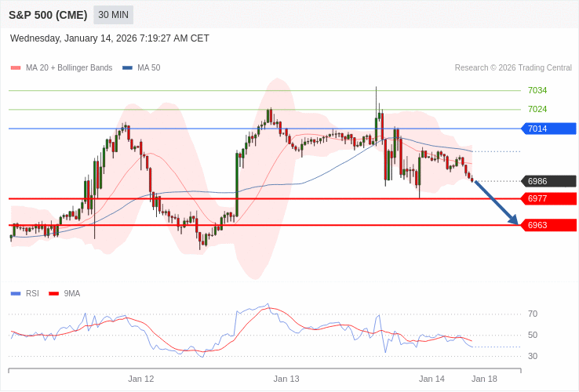Click the MA 20 + Bollinger Bands label
Viewport: 579px width, 392px height.
69,68
